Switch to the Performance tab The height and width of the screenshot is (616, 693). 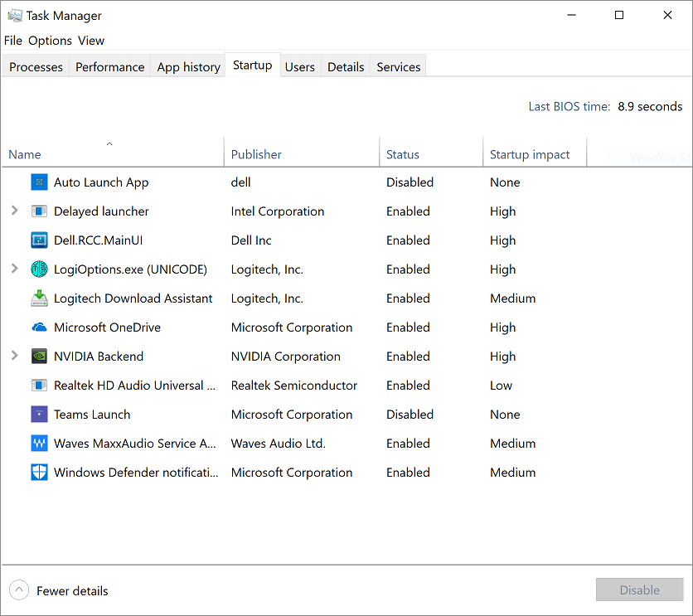(x=109, y=67)
